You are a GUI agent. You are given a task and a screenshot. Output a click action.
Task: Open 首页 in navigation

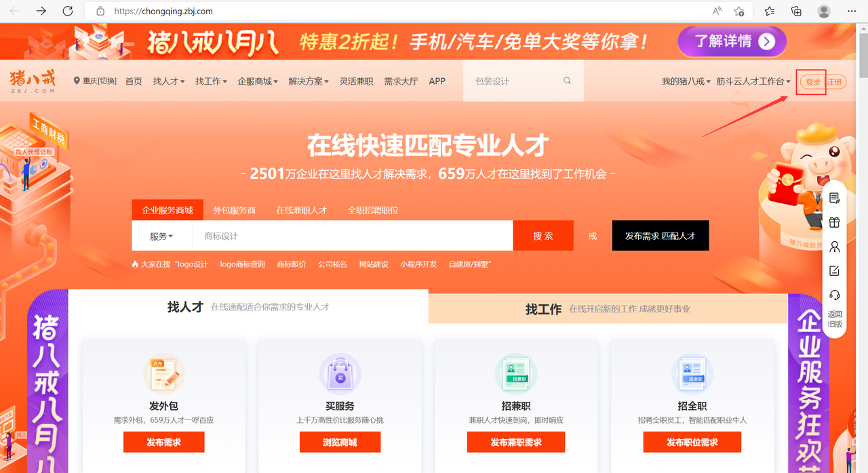pos(134,81)
